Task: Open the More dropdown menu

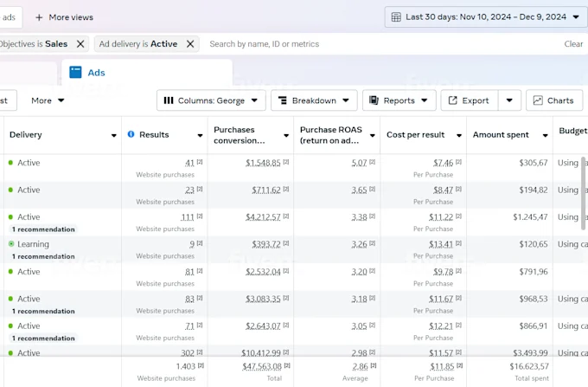Action: (48, 100)
